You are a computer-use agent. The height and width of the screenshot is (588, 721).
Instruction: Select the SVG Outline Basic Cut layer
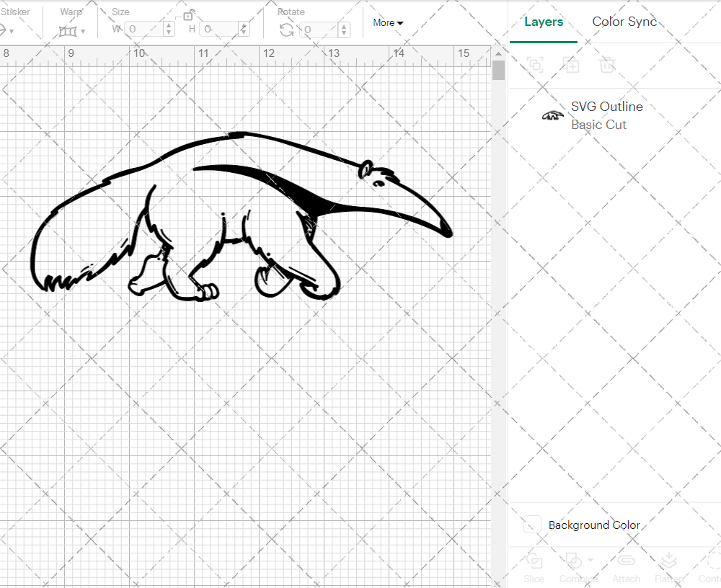point(606,115)
